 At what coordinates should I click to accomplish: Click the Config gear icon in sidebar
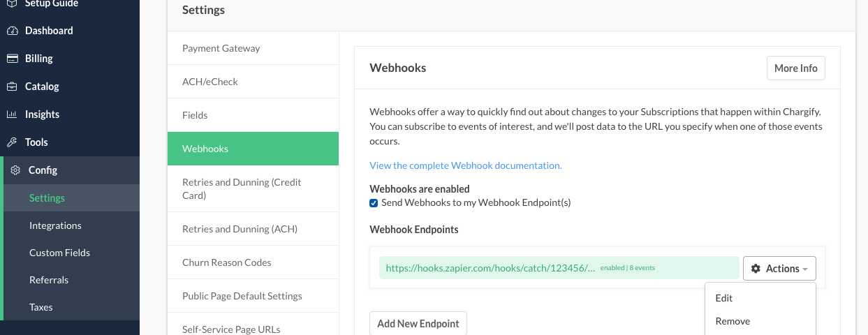[x=15, y=170]
